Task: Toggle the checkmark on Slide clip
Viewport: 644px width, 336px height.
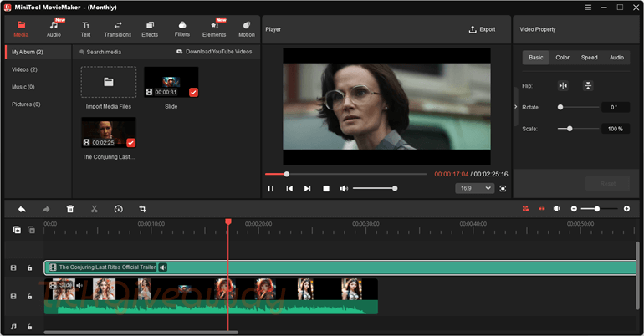Action: point(193,92)
